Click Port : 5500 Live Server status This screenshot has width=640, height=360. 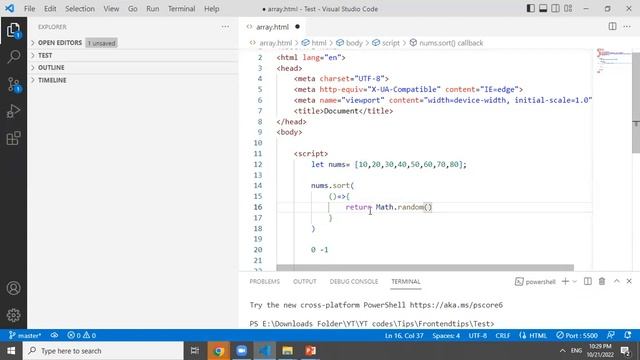coord(577,336)
